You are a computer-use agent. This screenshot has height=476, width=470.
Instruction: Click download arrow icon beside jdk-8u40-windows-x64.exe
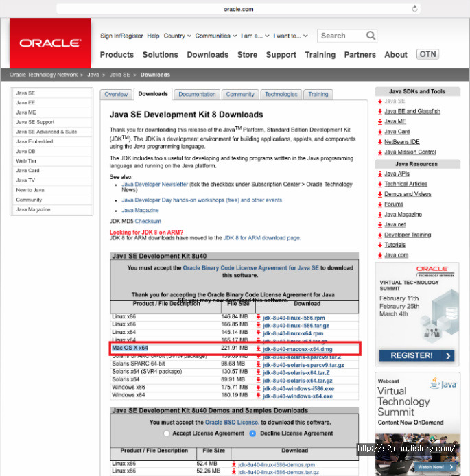(x=259, y=396)
